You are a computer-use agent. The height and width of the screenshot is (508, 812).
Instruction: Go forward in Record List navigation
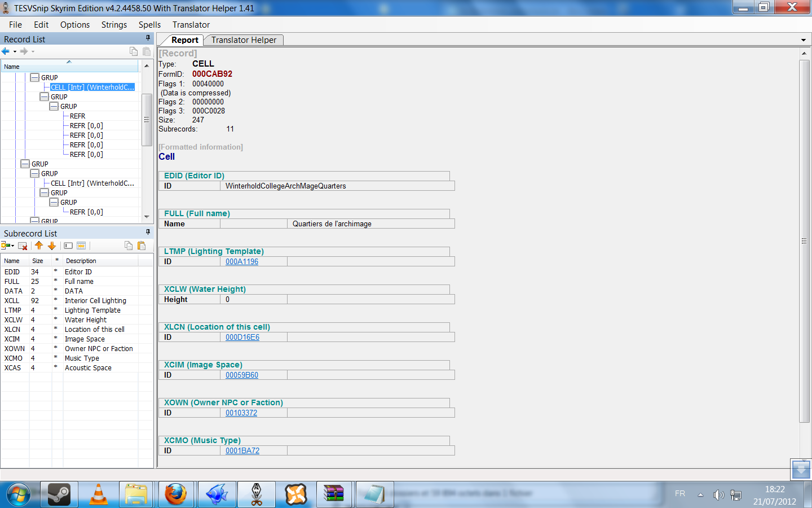point(24,51)
